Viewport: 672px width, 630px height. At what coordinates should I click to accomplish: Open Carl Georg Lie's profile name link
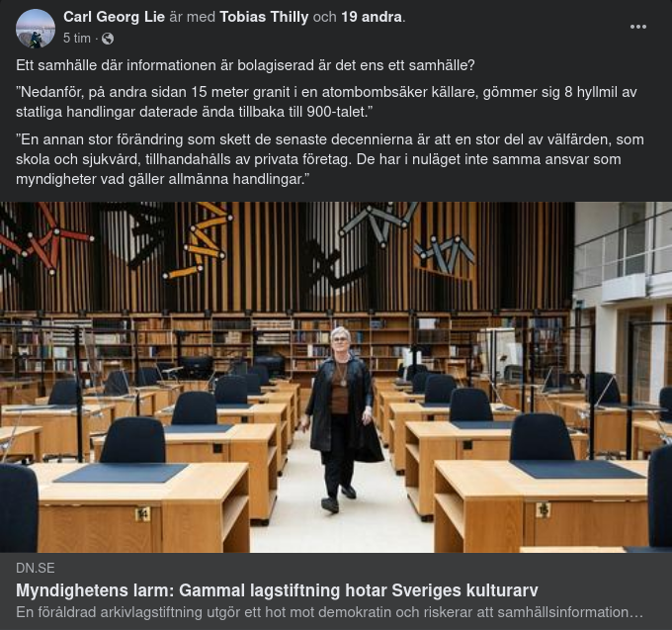[114, 17]
